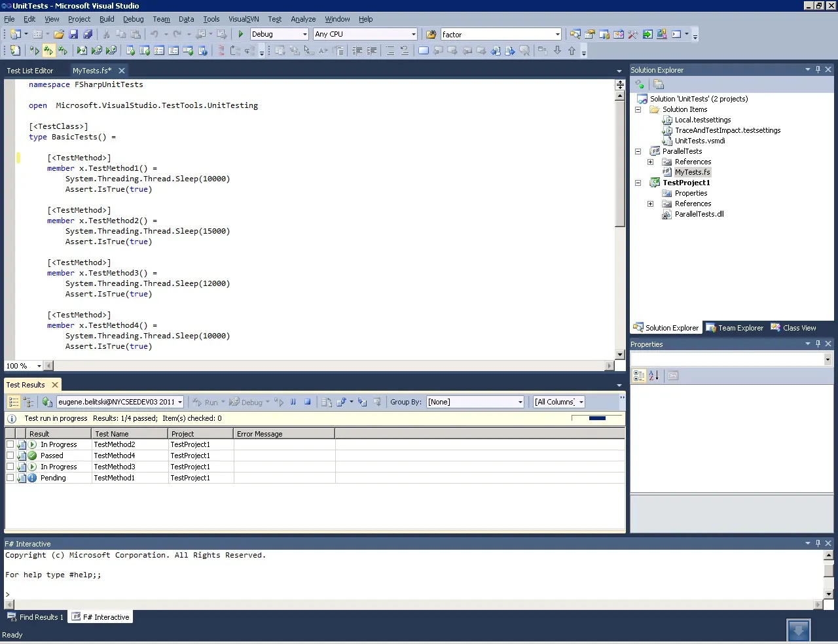Viewport: 838px width, 644px height.
Task: Toggle the auto-hide pin on the Properties panel
Action: point(818,344)
